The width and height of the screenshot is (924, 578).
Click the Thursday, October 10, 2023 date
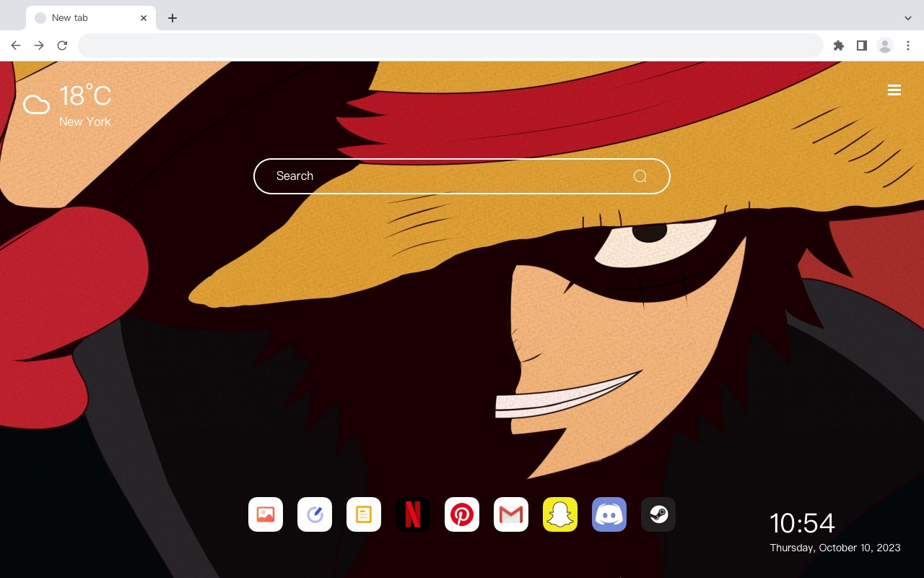coord(835,548)
